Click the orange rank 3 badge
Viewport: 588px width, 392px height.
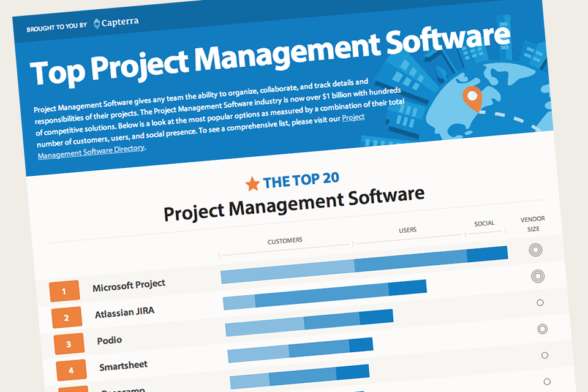pos(69,344)
